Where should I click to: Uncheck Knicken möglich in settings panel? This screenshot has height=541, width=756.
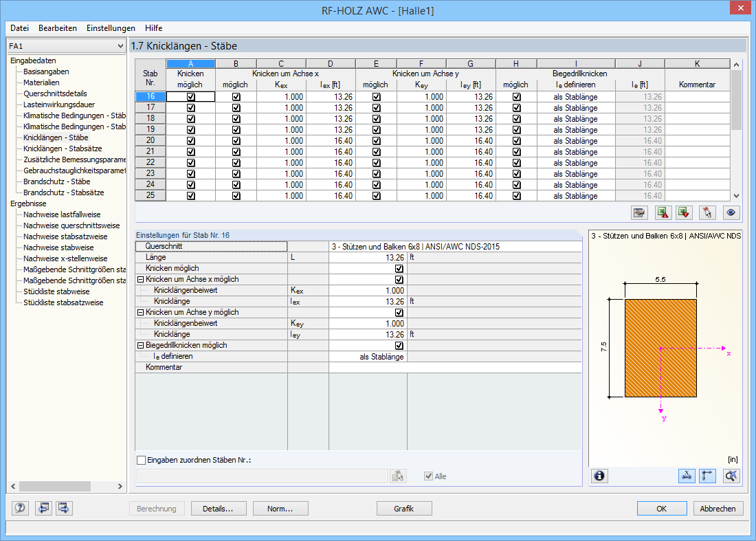(x=399, y=269)
